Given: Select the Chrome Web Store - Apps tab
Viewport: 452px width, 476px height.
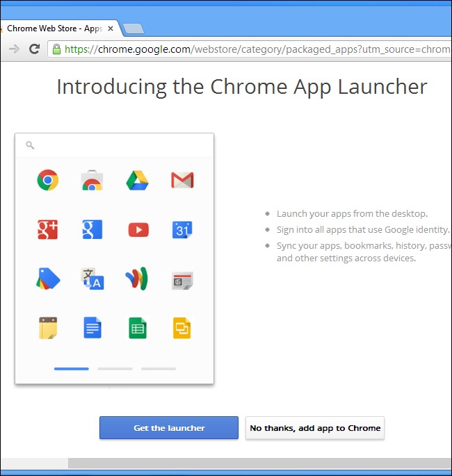Looking at the screenshot, I should pyautogui.click(x=59, y=28).
